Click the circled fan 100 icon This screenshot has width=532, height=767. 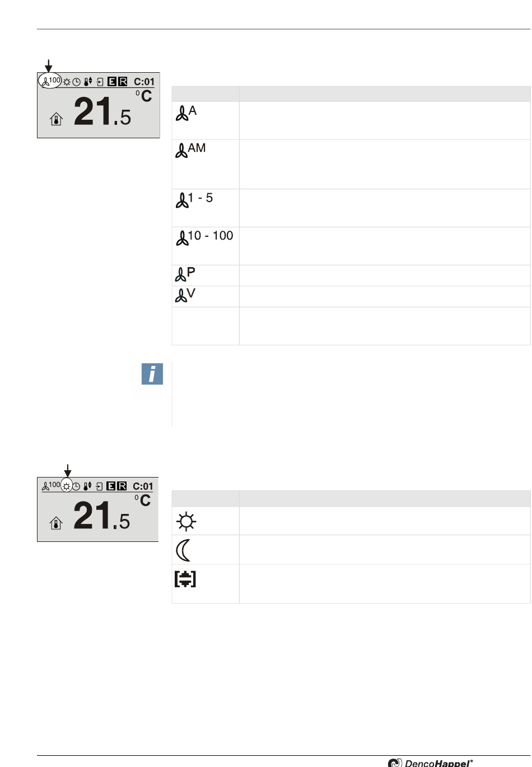point(50,81)
